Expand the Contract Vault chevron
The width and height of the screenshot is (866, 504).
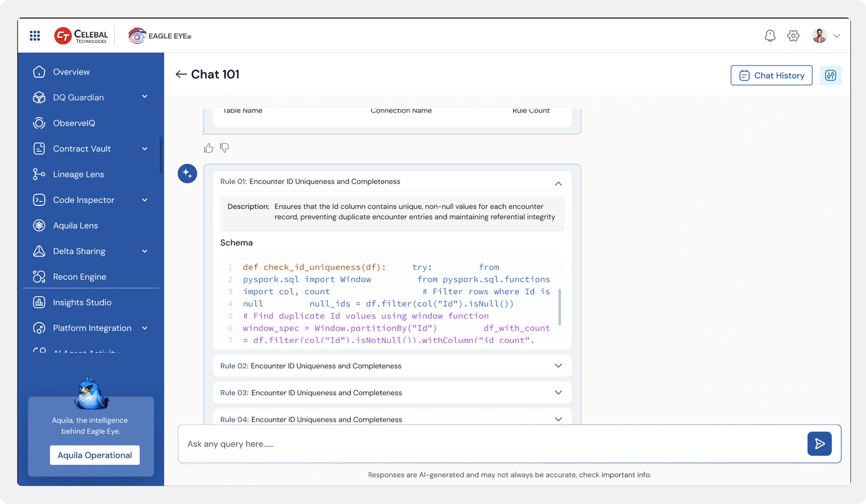[x=145, y=149]
